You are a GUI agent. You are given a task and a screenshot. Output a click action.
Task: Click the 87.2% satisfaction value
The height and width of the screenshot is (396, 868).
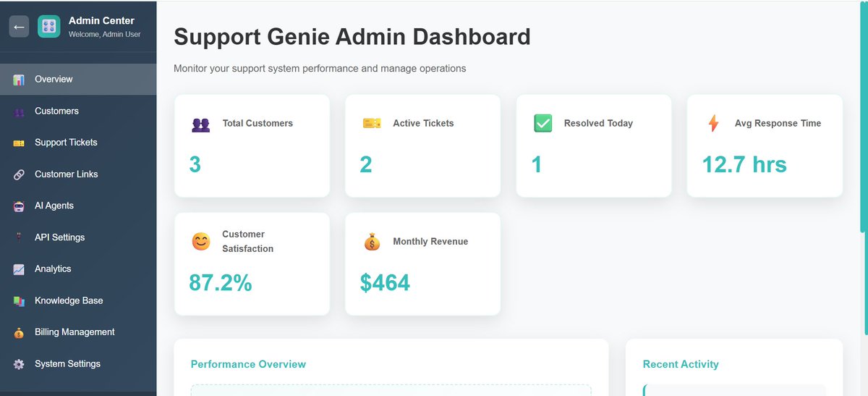pos(221,282)
